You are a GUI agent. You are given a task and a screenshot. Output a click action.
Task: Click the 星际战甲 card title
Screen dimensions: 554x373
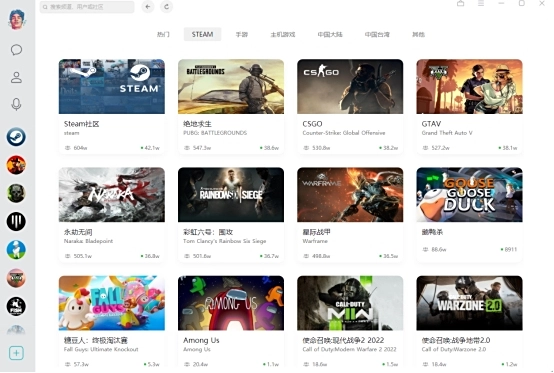(317, 232)
